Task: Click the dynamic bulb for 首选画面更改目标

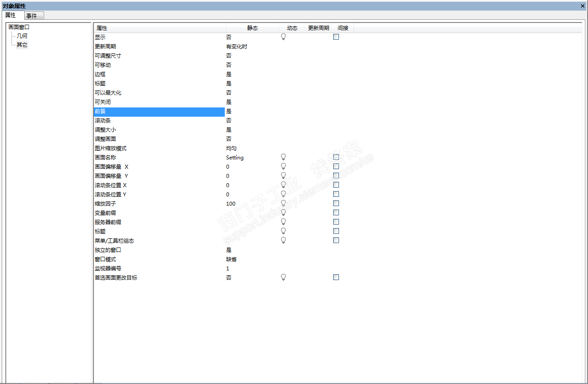Action: click(283, 277)
